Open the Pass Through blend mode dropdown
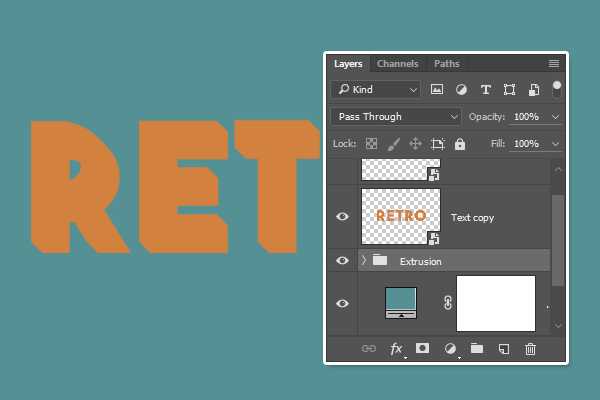 (x=396, y=116)
